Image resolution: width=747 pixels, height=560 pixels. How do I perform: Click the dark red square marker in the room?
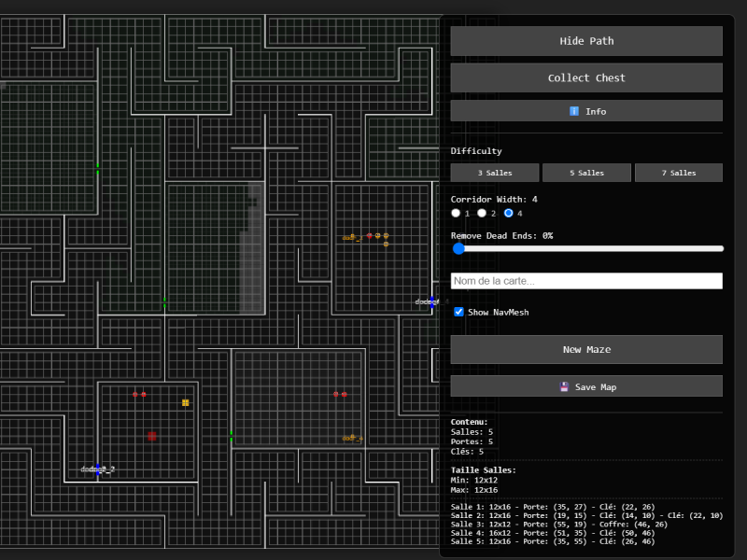[152, 436]
